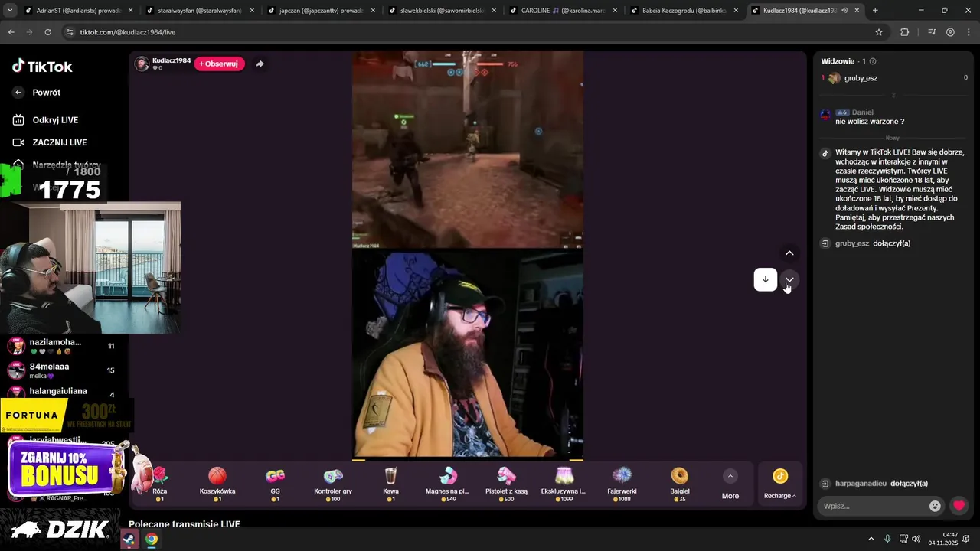The image size is (980, 551).
Task: Switch to slawekbielski browser tab
Action: point(443,11)
